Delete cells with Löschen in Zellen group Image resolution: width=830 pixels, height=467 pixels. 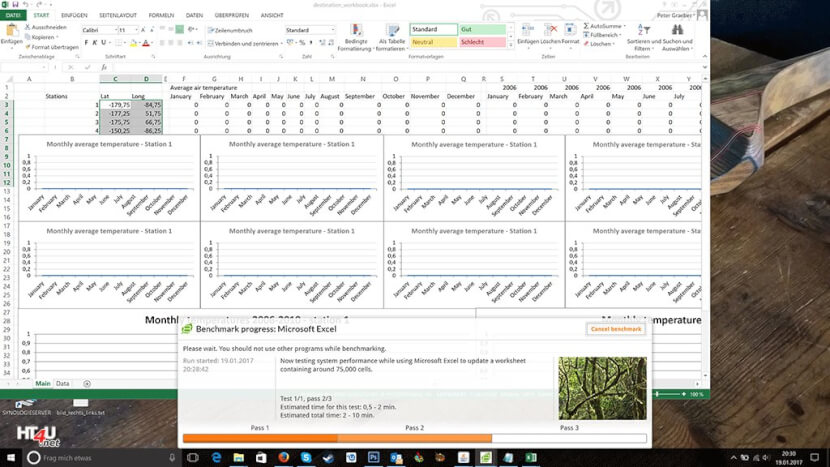click(550, 34)
